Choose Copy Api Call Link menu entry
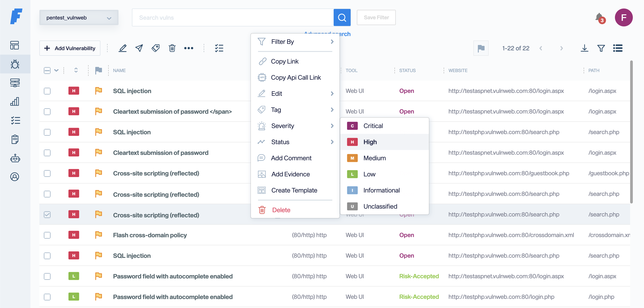This screenshot has height=308, width=644. point(295,78)
